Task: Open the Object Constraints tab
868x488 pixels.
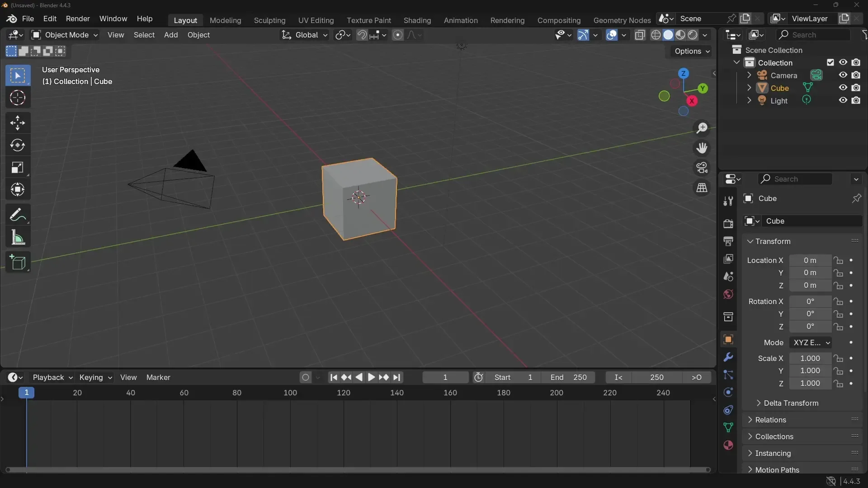Action: point(728,410)
